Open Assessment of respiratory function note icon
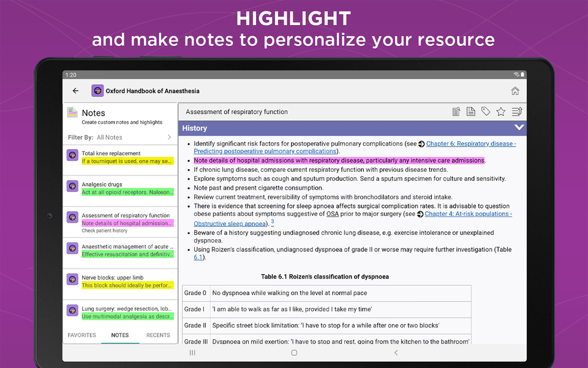Image resolution: width=588 pixels, height=368 pixels. pyautogui.click(x=72, y=217)
